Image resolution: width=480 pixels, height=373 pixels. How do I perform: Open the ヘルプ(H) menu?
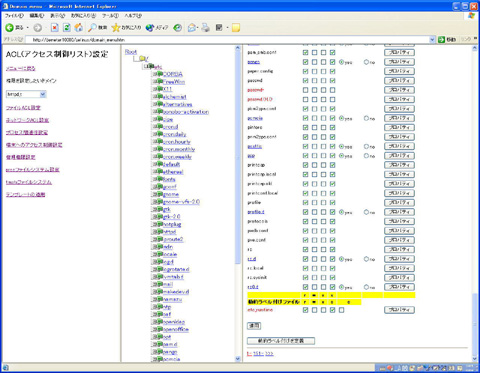[x=133, y=16]
